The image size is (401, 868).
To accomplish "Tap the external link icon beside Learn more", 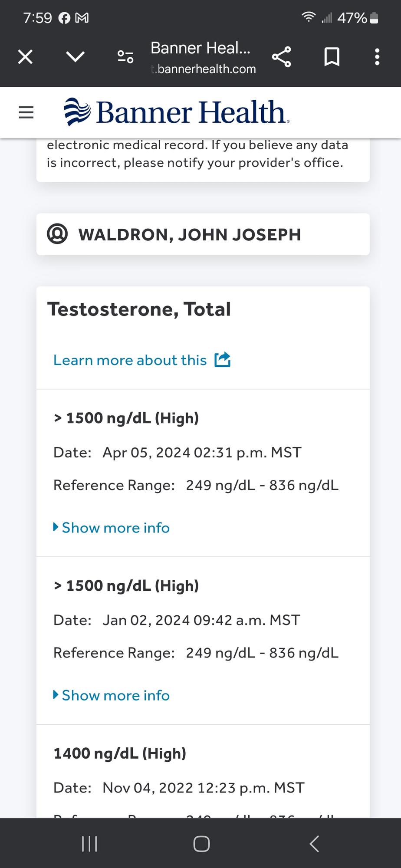I will click(223, 360).
